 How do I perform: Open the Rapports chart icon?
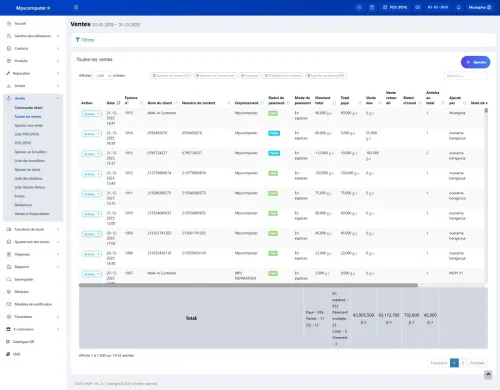click(9, 267)
